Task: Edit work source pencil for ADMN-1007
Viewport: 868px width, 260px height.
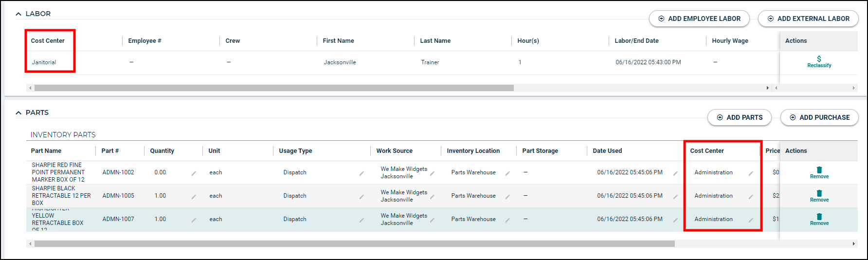Action: pos(432,220)
